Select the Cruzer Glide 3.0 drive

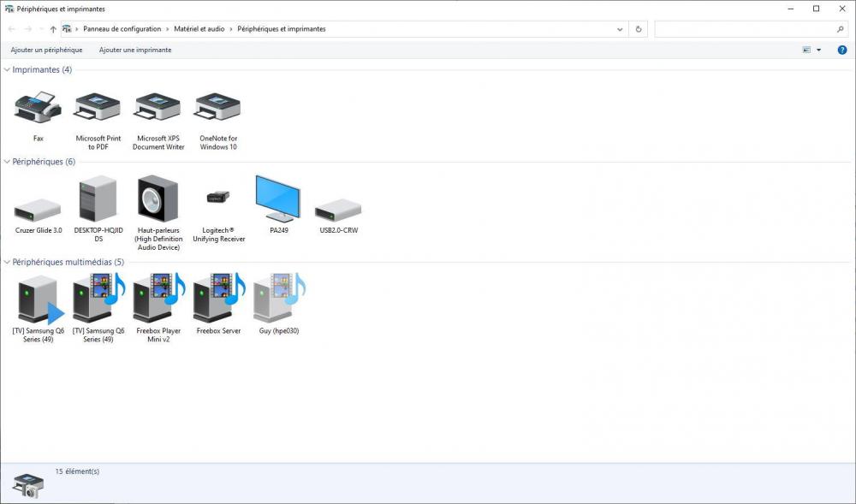pos(38,210)
